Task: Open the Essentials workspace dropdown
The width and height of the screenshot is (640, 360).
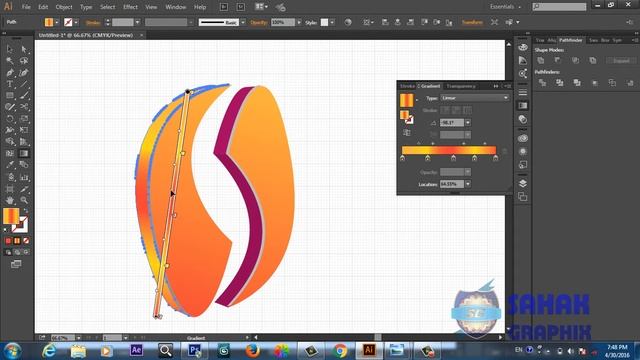Action: (x=506, y=7)
